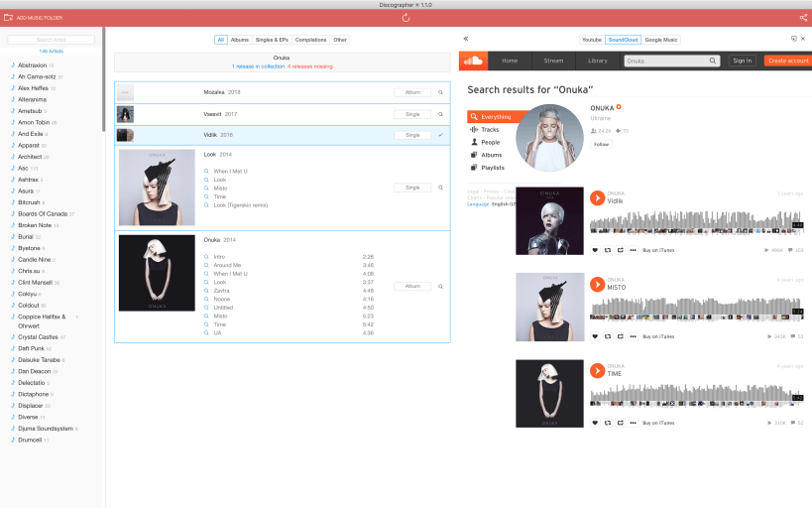
Task: Seek in the TIME waveform
Action: pyautogui.click(x=697, y=396)
